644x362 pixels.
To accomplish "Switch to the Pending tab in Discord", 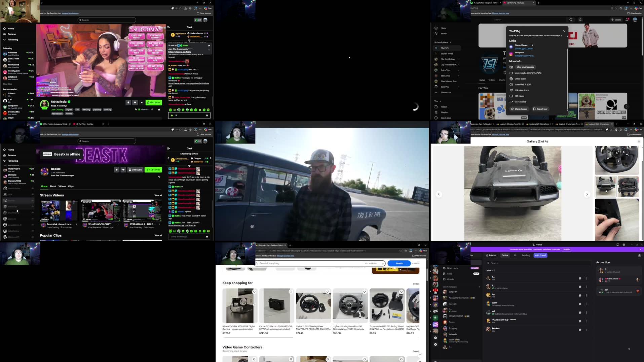I will (x=526, y=255).
